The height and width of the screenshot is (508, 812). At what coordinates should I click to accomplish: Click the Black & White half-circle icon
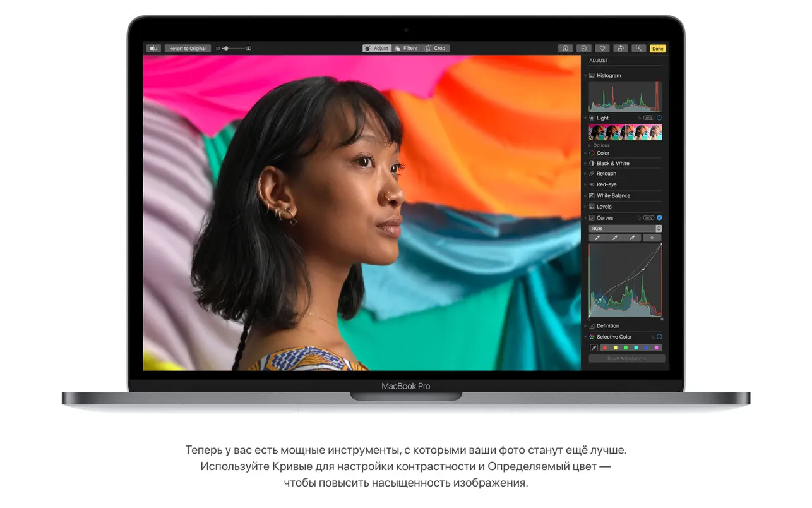(x=592, y=163)
